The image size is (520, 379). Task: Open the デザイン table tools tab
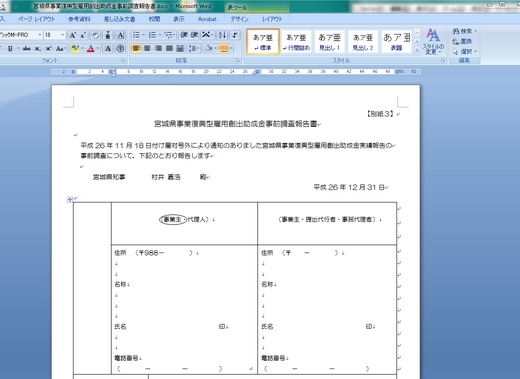[x=239, y=19]
